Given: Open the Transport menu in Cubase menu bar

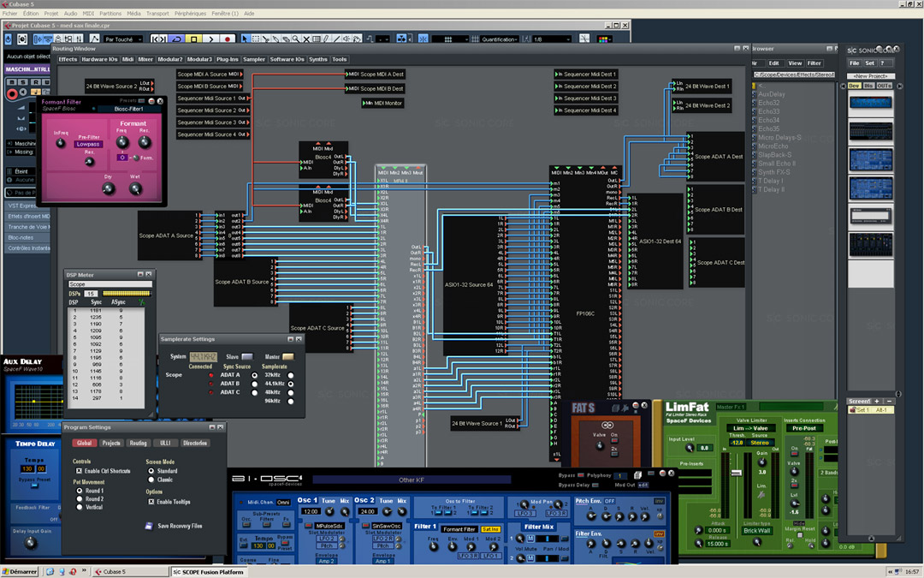Looking at the screenshot, I should 157,14.
